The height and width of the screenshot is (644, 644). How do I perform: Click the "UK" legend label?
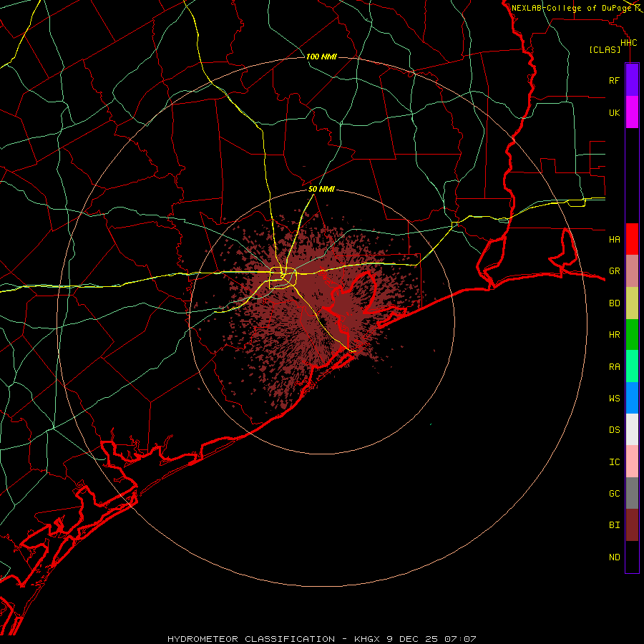click(614, 112)
